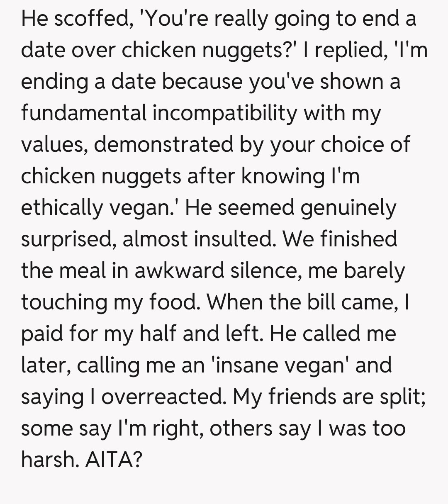
Task: Click the word 'harsh' on the last line
Action: pyautogui.click(x=48, y=460)
